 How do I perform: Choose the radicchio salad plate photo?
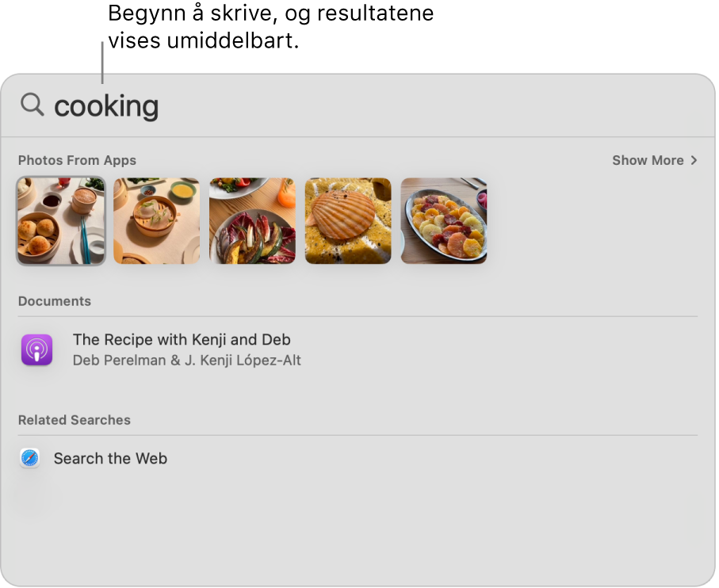pyautogui.click(x=252, y=220)
